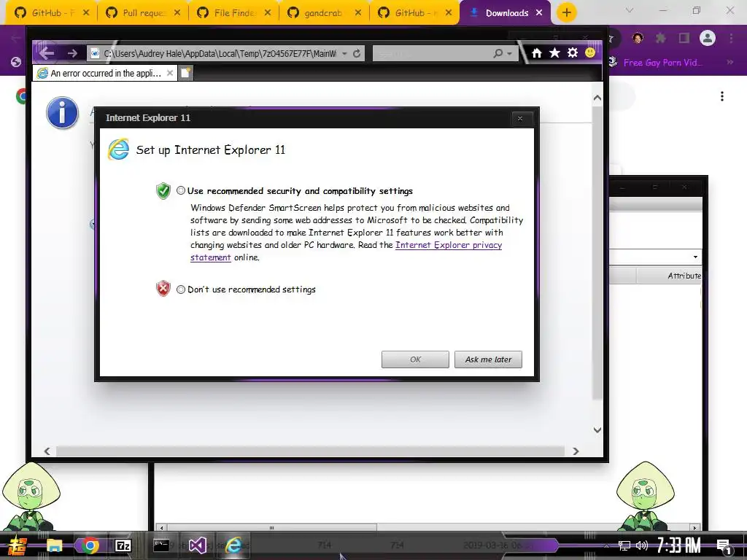747x560 pixels.
Task: Click the blue info icon on IE page
Action: point(63,113)
